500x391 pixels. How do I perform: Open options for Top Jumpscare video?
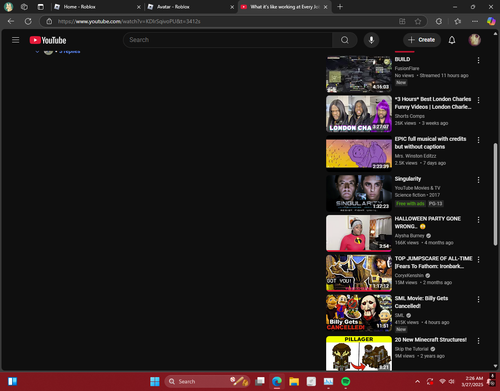[x=478, y=259]
